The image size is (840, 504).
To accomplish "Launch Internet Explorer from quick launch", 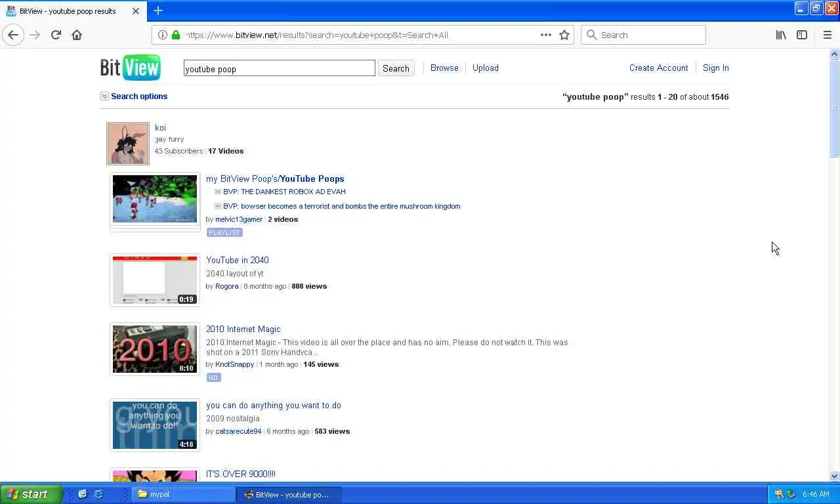I will [x=98, y=494].
